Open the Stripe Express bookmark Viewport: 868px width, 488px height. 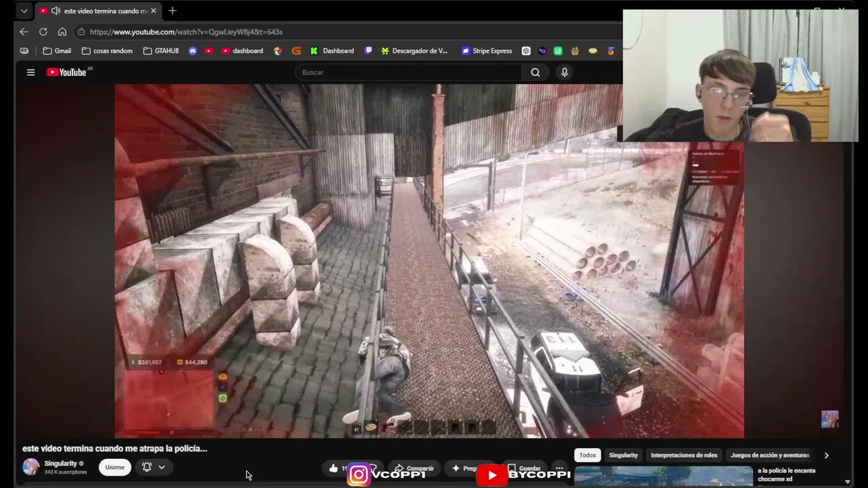[486, 51]
